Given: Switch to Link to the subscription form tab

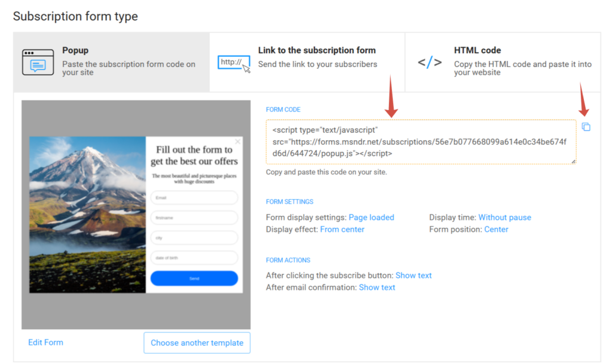Looking at the screenshot, I should [307, 62].
